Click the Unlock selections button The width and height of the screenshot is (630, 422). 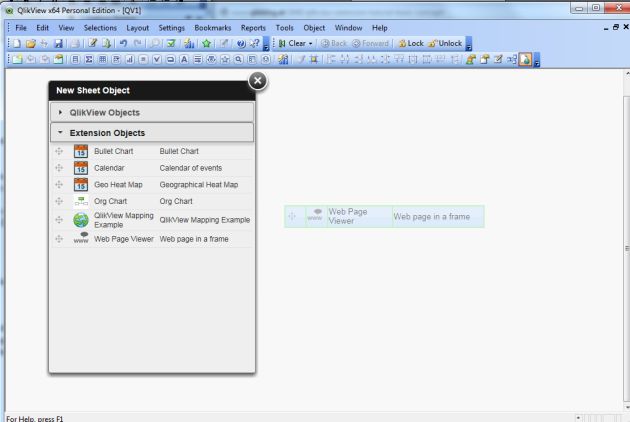click(x=445, y=43)
